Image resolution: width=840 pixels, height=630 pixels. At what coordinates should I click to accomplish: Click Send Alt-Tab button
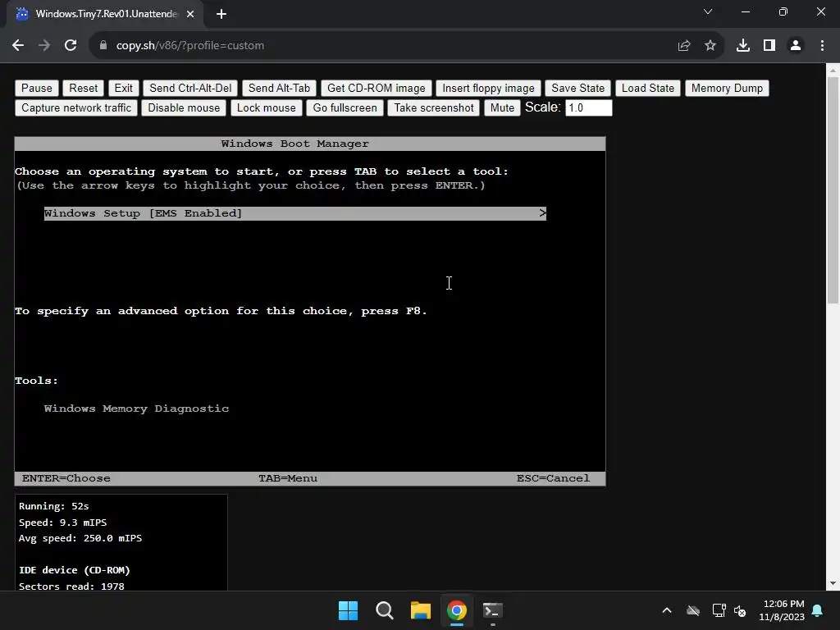coord(279,88)
